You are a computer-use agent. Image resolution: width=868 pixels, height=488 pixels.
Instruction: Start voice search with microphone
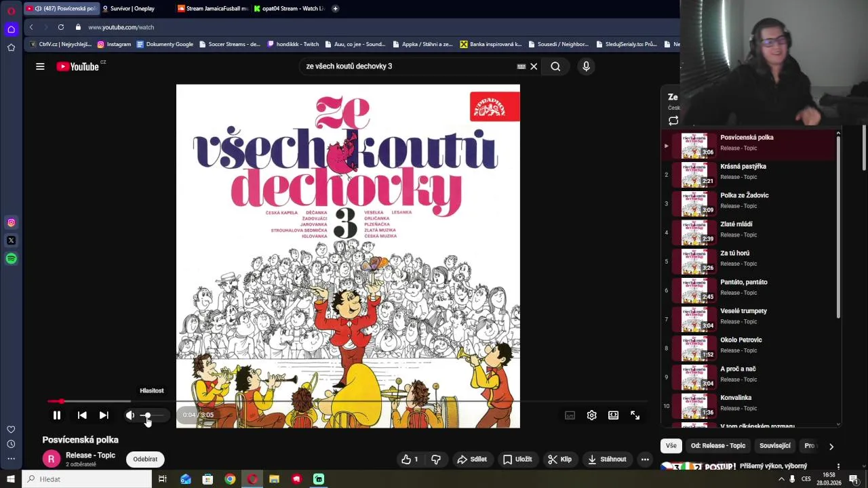[586, 66]
